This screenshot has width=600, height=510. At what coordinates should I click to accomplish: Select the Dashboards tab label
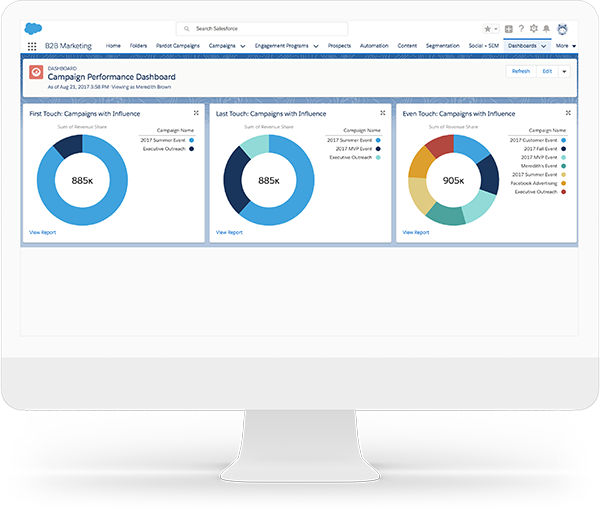click(x=522, y=46)
